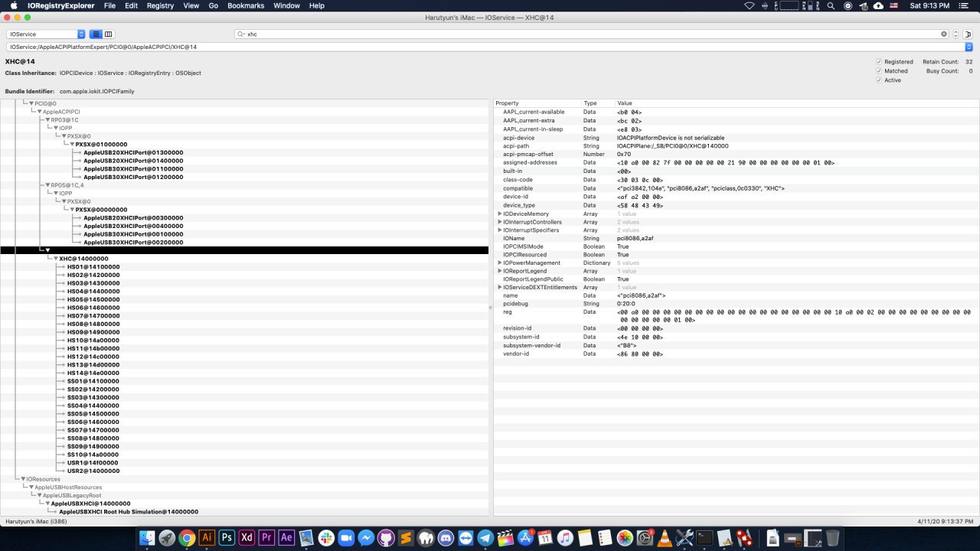980x551 pixels.
Task: Collapse the RP03@1C node
Action: pos(47,119)
